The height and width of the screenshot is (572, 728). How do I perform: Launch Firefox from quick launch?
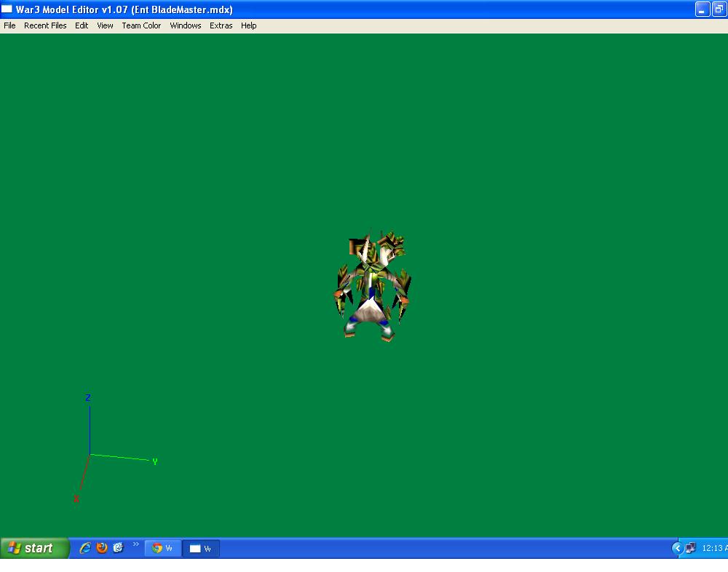click(x=102, y=548)
